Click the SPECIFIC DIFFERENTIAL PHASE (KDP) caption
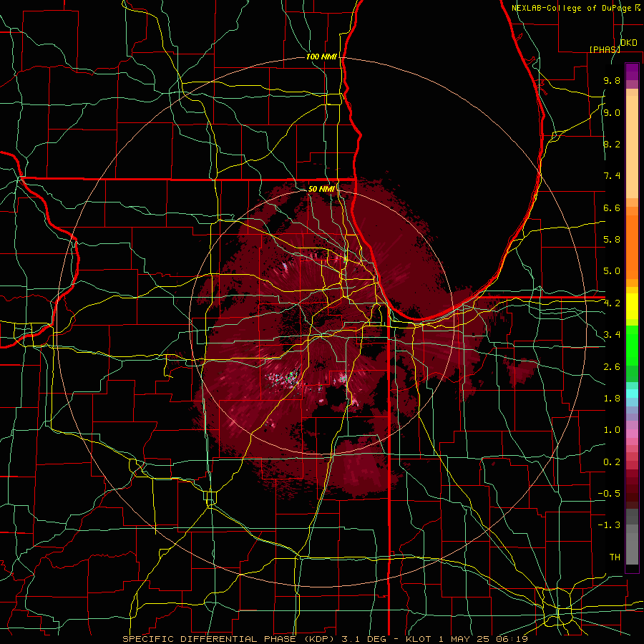Viewport: 644px width, 644px height. tap(228, 639)
